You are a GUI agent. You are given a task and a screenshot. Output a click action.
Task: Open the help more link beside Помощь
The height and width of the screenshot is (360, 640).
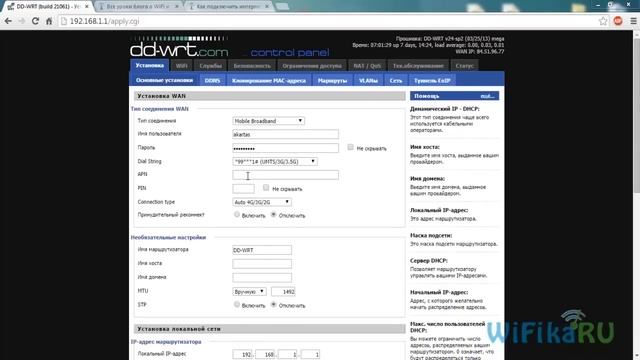point(487,96)
